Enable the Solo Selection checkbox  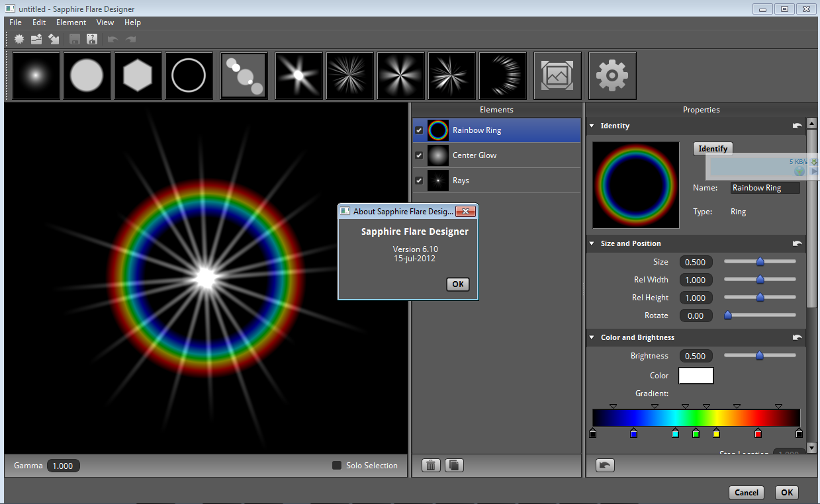(337, 466)
